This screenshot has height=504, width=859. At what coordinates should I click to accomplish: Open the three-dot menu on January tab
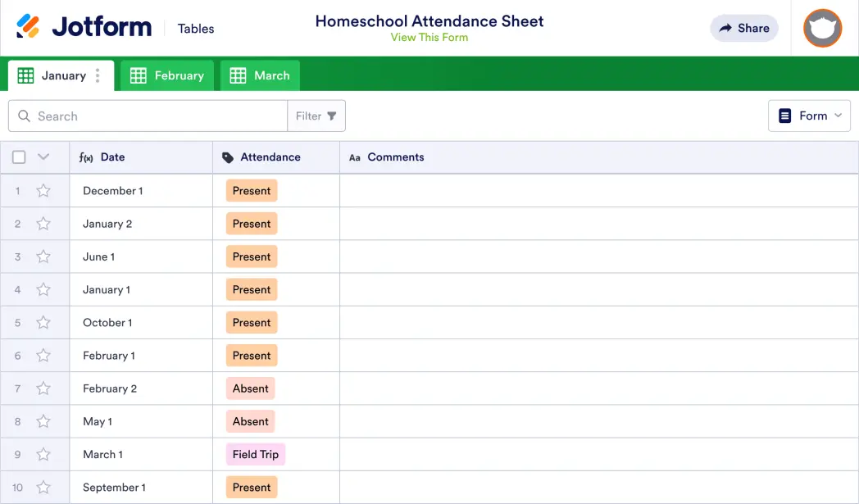point(96,75)
